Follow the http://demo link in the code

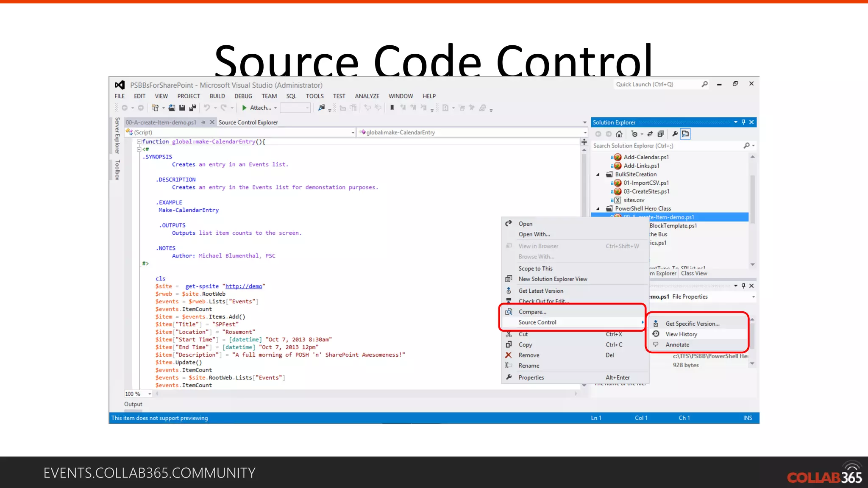click(244, 286)
